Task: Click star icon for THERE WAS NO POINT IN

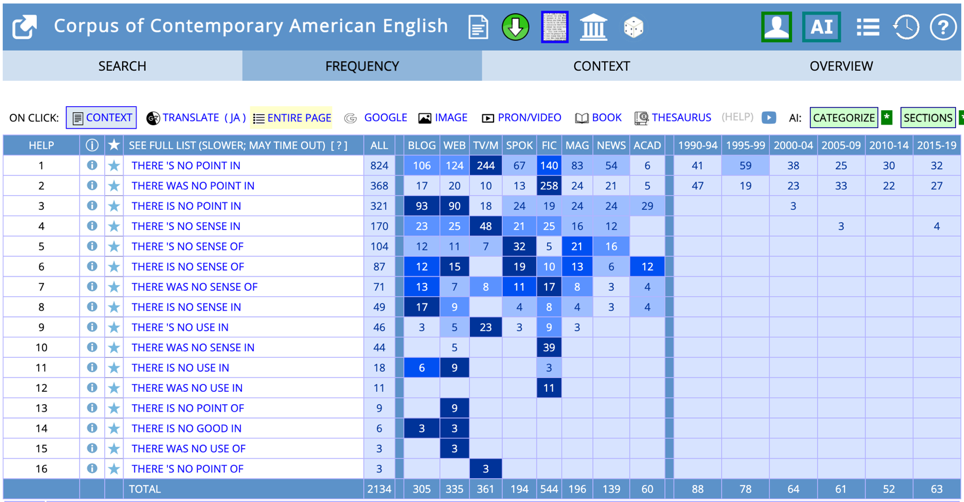Action: click(x=114, y=186)
